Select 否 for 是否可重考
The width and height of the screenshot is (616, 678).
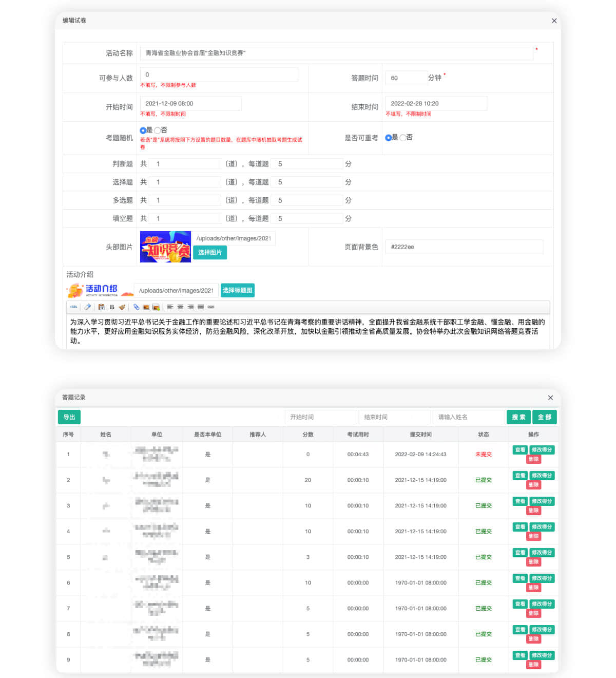(x=403, y=138)
